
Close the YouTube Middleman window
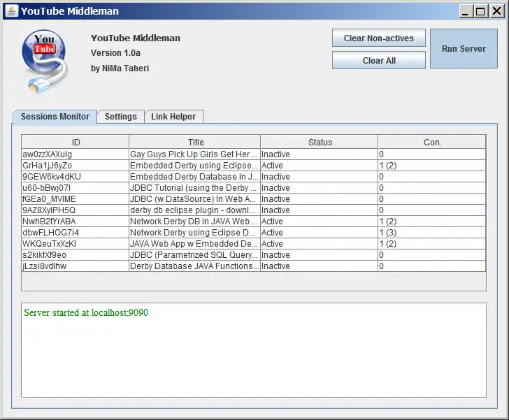pos(496,11)
